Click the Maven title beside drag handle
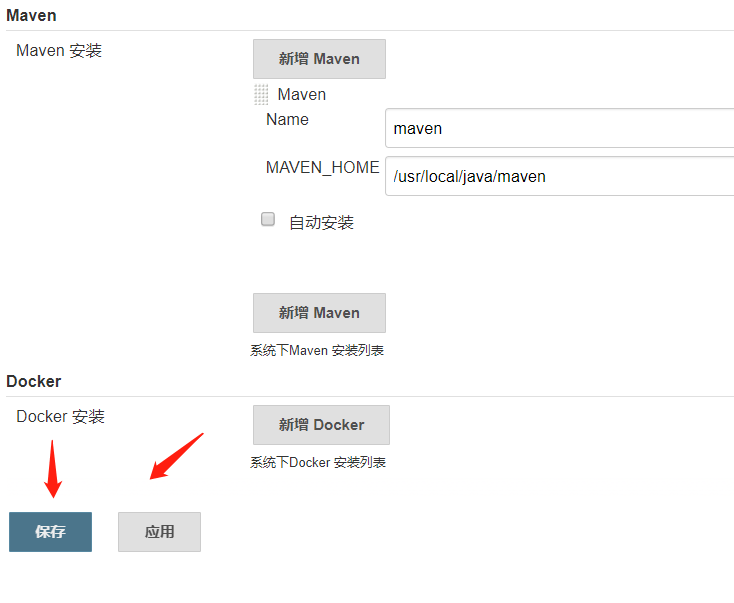Viewport: 734px width, 603px height. (x=301, y=95)
